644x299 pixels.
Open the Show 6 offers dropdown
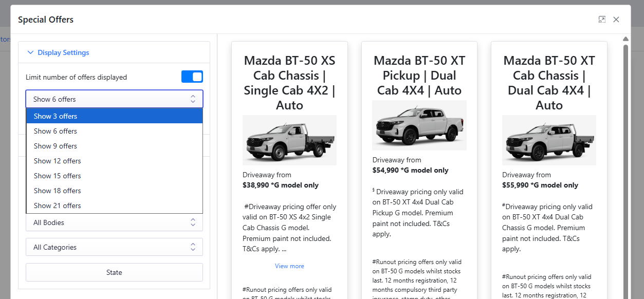tap(114, 99)
